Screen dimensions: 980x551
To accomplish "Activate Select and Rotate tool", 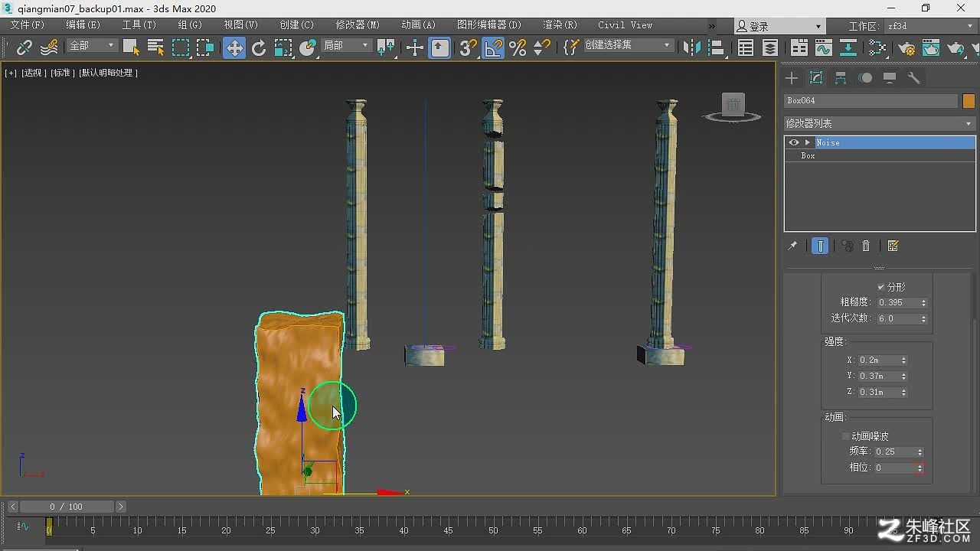I will click(x=259, y=47).
